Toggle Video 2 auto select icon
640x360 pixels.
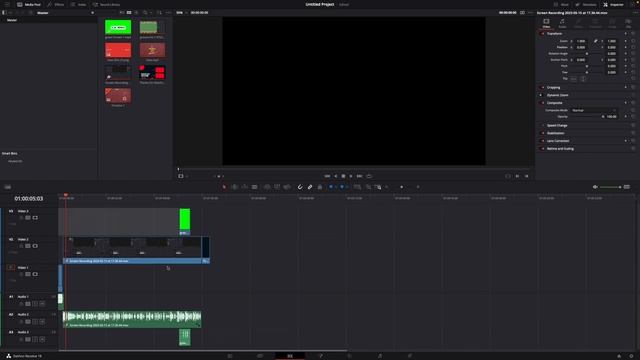[28, 246]
